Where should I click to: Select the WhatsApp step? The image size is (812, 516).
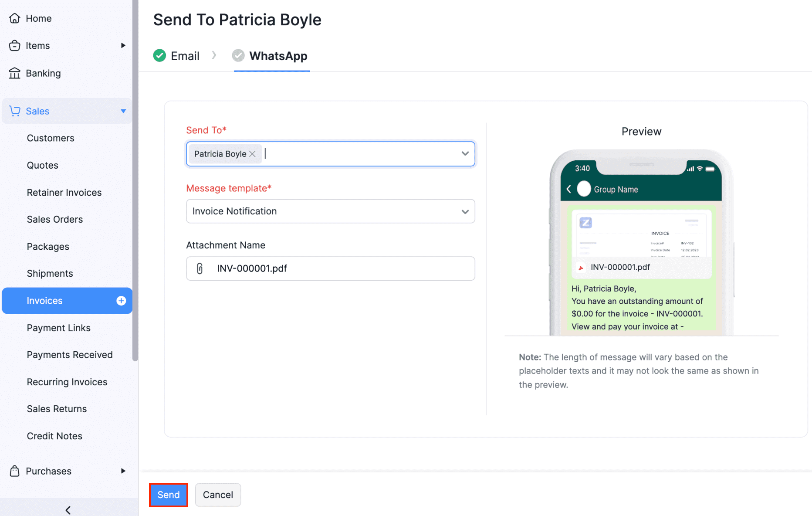[278, 56]
